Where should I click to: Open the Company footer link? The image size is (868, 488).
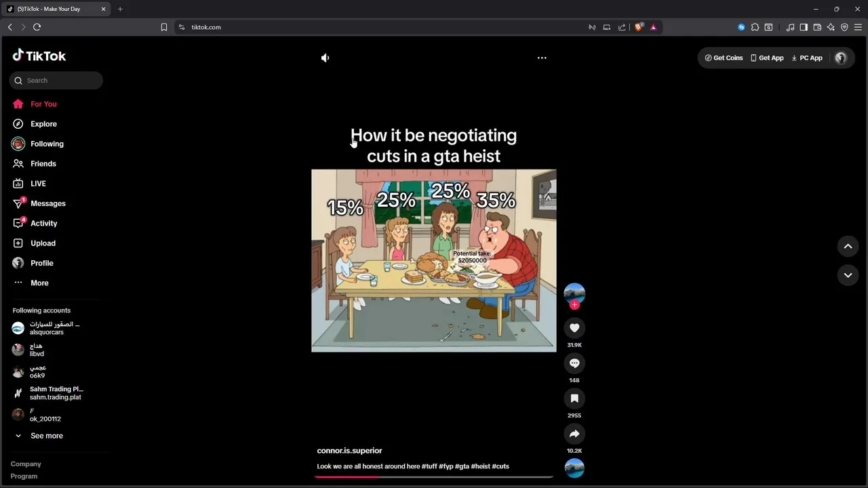point(26,464)
